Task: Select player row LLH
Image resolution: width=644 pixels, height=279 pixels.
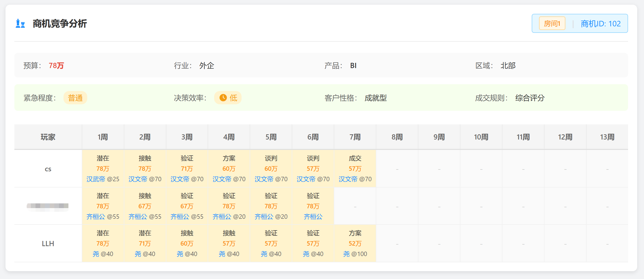Action: click(48, 243)
